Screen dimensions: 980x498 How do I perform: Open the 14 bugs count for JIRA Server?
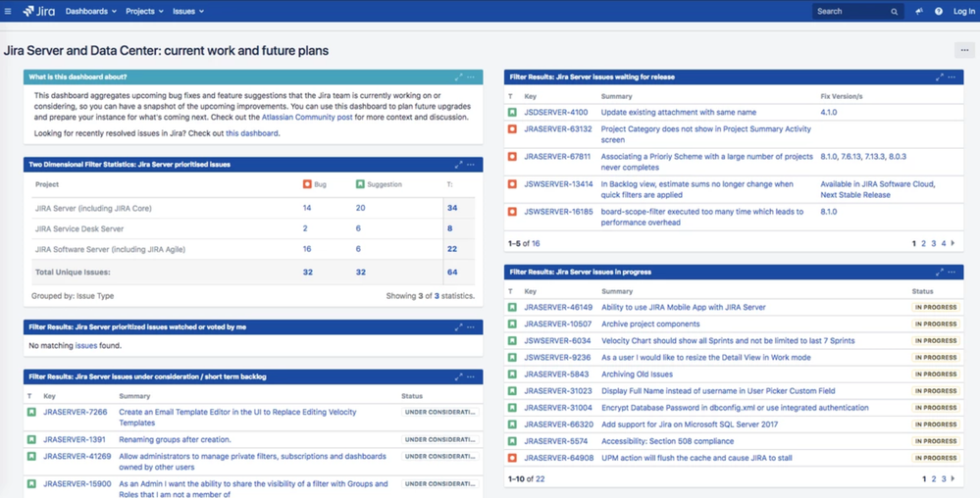(x=307, y=208)
